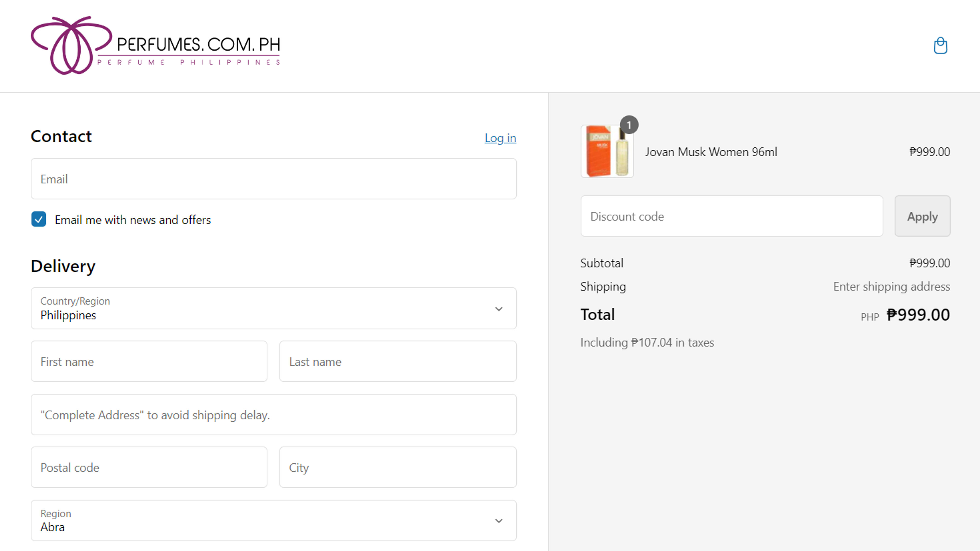Viewport: 980px width, 551px height.
Task: Expand the Region dropdown showing Abra
Action: (x=274, y=520)
